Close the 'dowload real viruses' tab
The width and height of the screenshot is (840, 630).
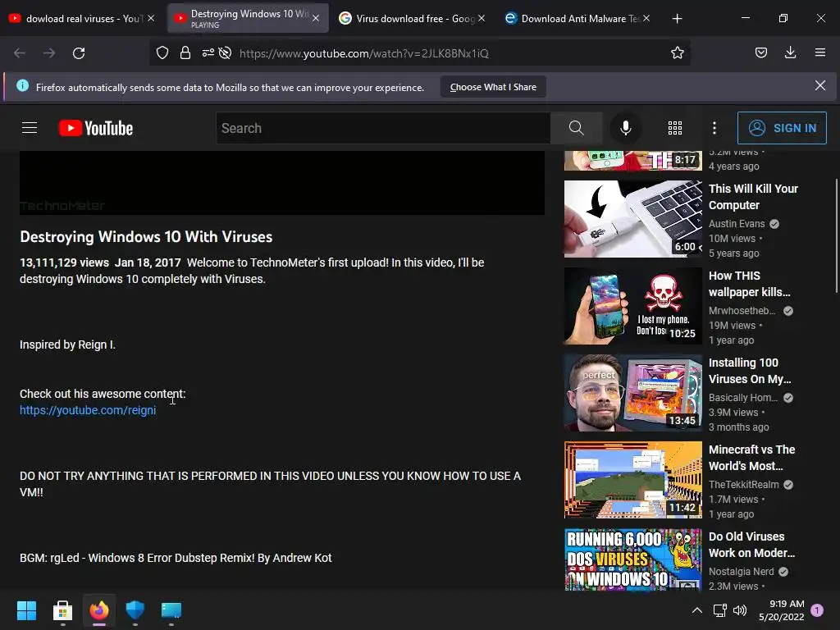(151, 18)
